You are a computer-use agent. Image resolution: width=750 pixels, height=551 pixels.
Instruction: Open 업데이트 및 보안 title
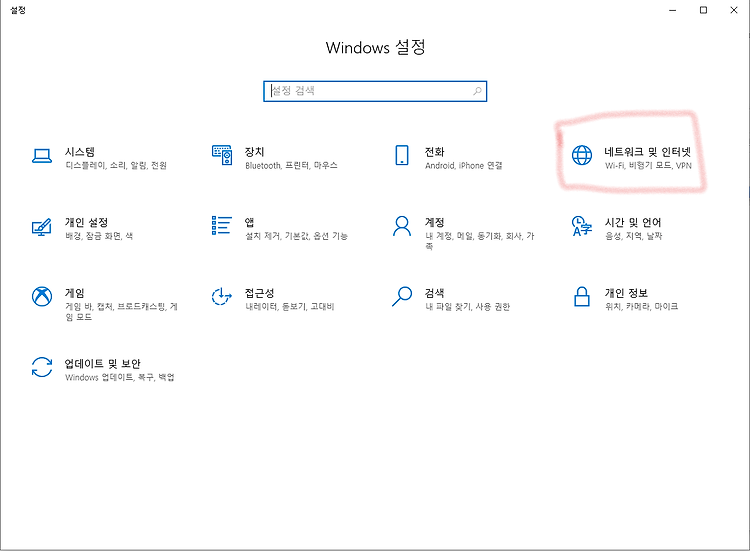tap(103, 364)
